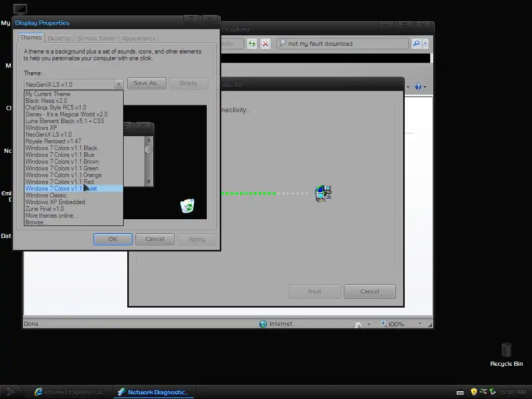Click preview scrollbar down arrow

(149, 181)
